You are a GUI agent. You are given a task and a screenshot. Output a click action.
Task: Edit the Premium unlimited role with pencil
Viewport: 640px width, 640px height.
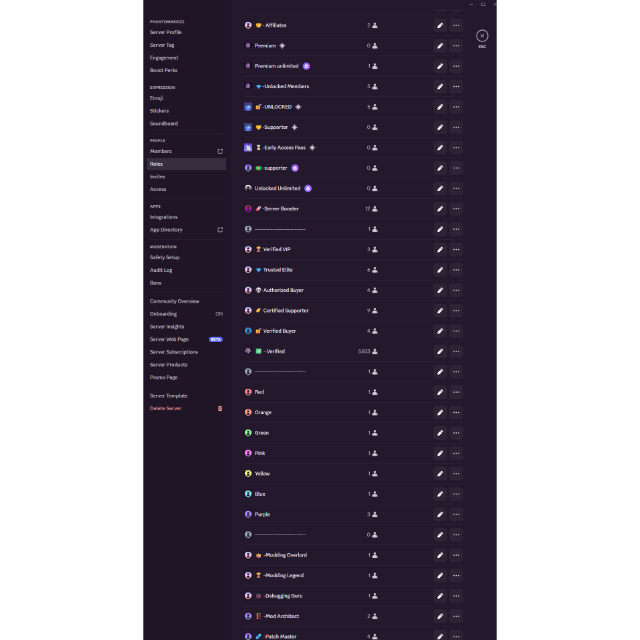(440, 66)
